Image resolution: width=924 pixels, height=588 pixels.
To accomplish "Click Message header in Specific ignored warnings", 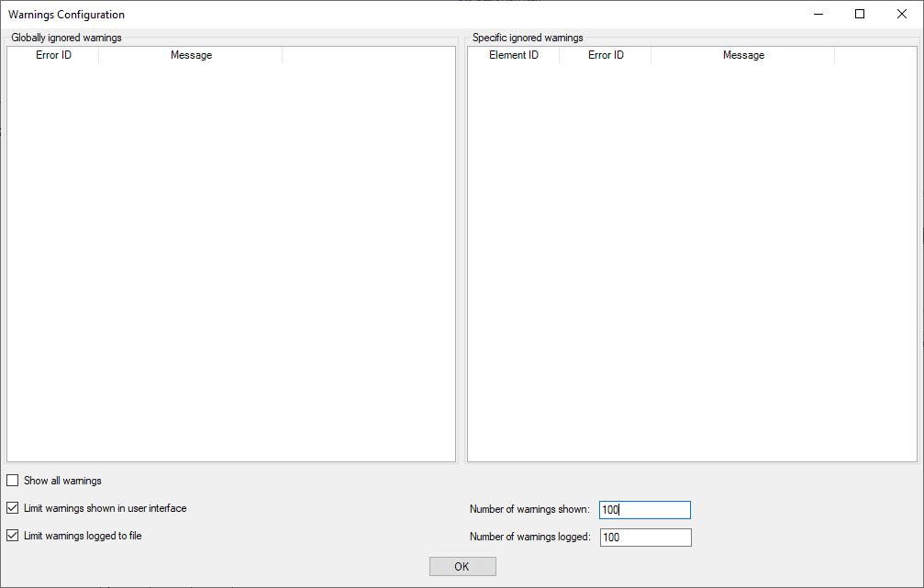I will [x=743, y=55].
